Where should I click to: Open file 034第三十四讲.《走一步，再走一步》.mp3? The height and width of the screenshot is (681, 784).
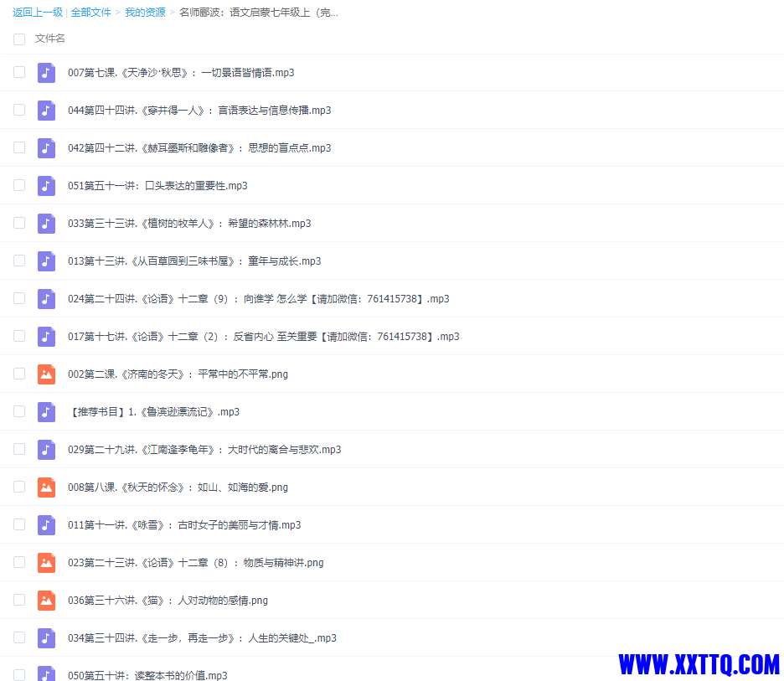click(x=202, y=638)
